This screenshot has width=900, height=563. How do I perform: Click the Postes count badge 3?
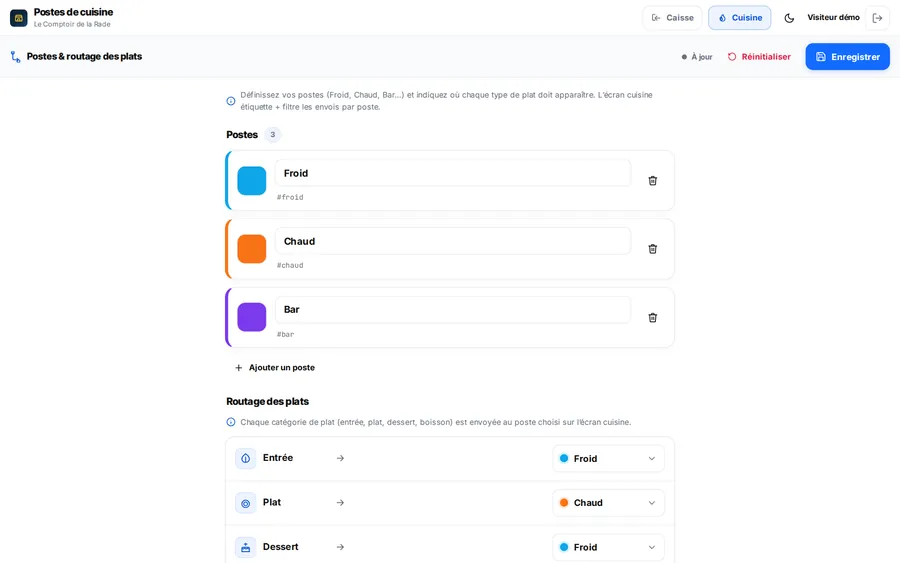click(273, 135)
